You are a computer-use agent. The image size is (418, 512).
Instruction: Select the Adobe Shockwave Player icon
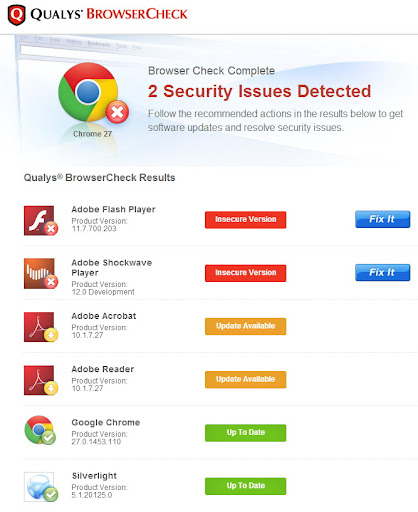tap(41, 273)
